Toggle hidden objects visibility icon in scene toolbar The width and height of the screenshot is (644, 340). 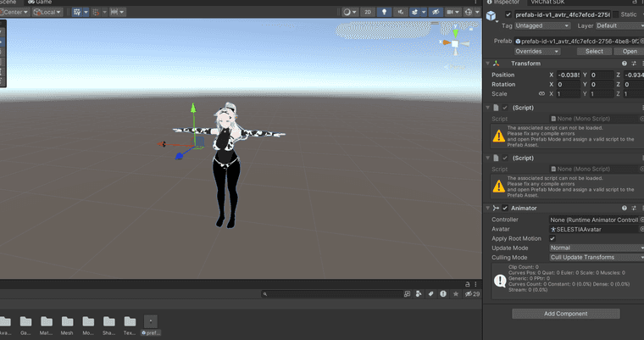[x=436, y=12]
